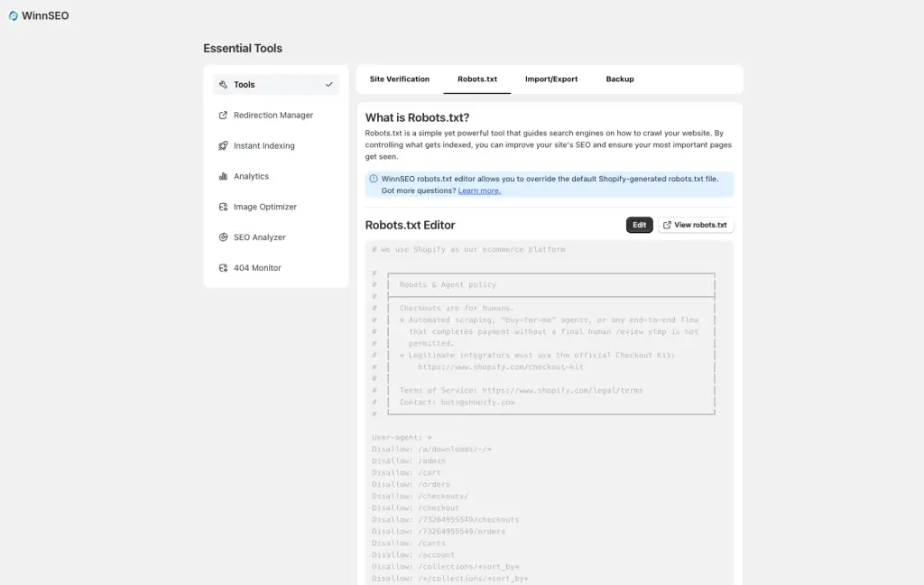Click the 'Disallow: /account' line
This screenshot has width=924, height=585.
click(x=413, y=555)
